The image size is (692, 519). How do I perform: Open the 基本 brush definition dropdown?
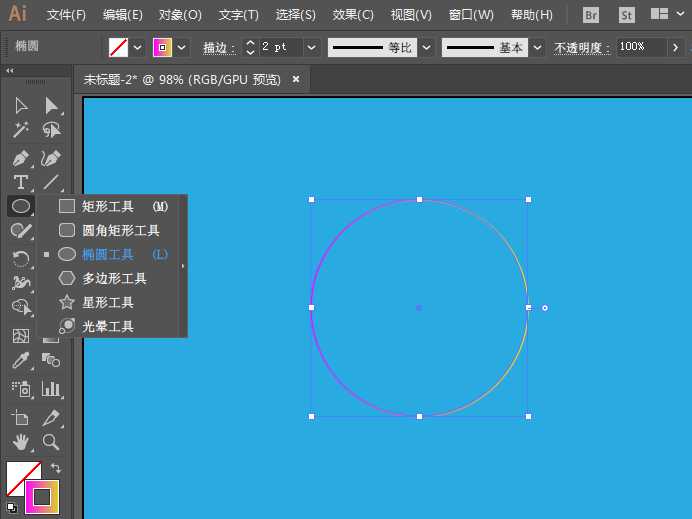tap(538, 47)
